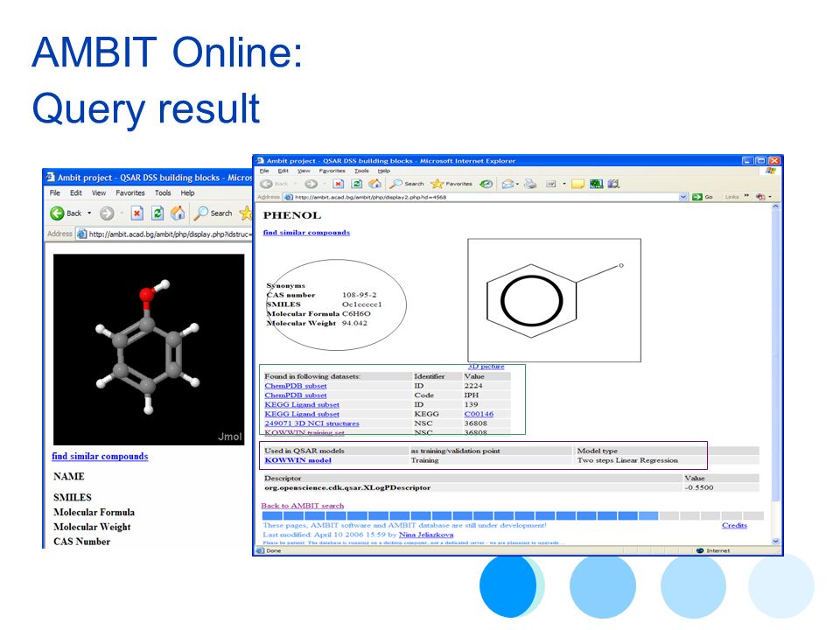
Task: Click Internet zone status bar indicator
Action: [713, 550]
